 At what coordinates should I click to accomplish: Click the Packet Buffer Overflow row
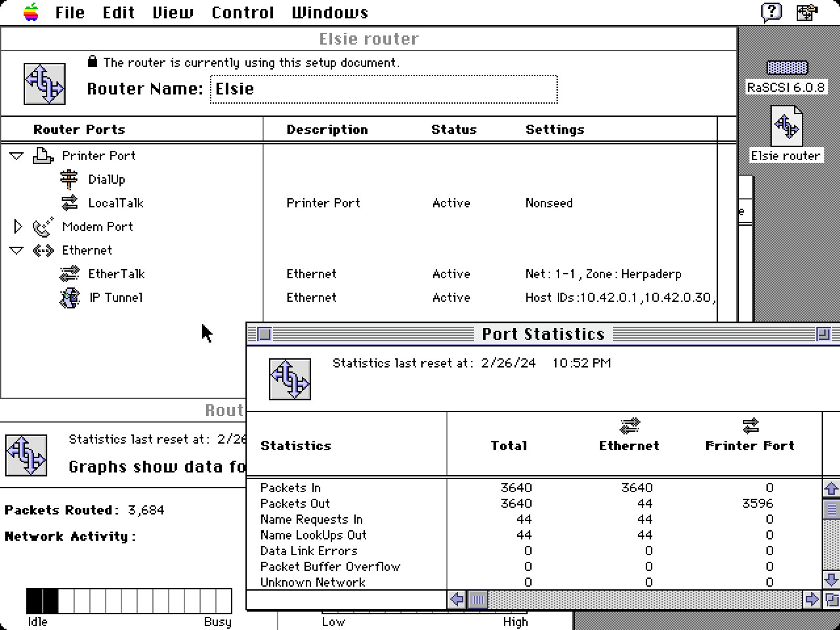534,566
